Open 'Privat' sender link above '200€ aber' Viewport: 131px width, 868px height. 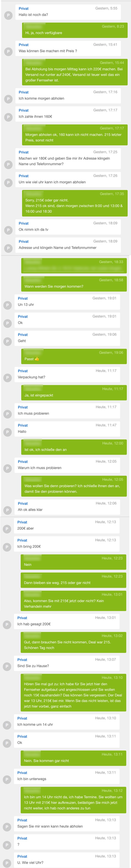22,522
